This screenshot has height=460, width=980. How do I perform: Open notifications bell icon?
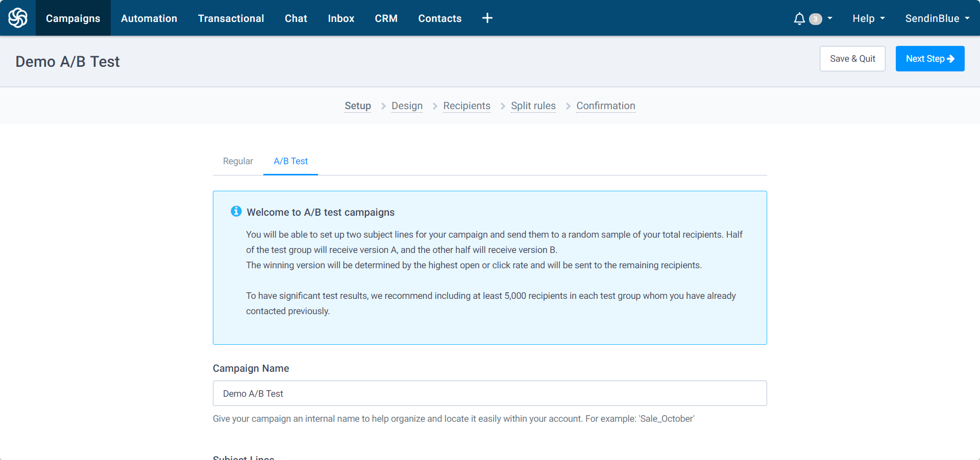(x=799, y=19)
